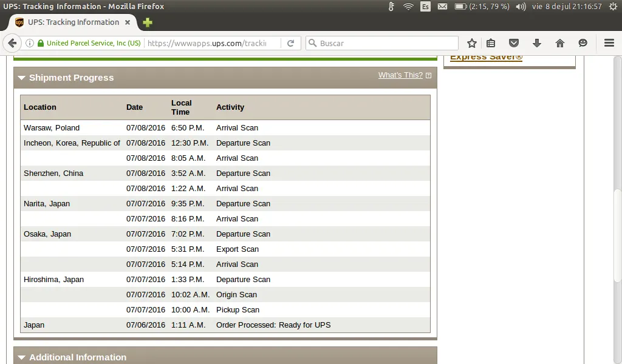Click the 6:50 P.M. local time cell
622x364 pixels.
188,128
